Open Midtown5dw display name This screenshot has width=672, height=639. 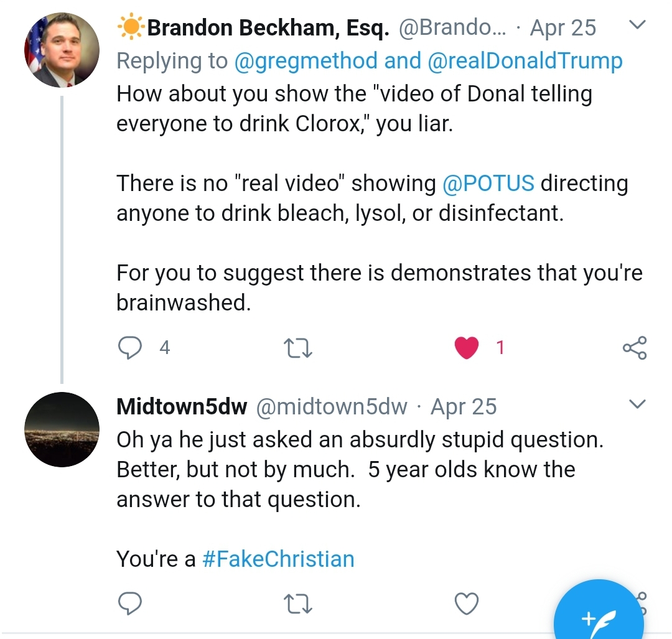(182, 407)
